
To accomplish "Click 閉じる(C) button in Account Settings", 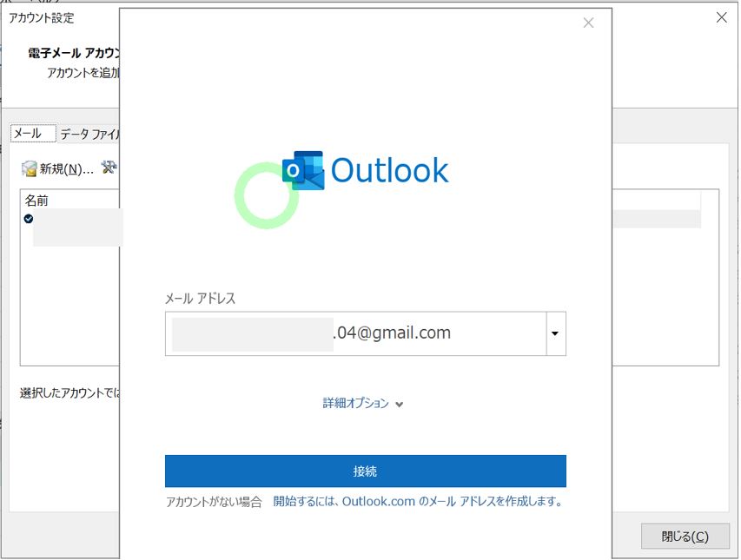I will pos(685,537).
